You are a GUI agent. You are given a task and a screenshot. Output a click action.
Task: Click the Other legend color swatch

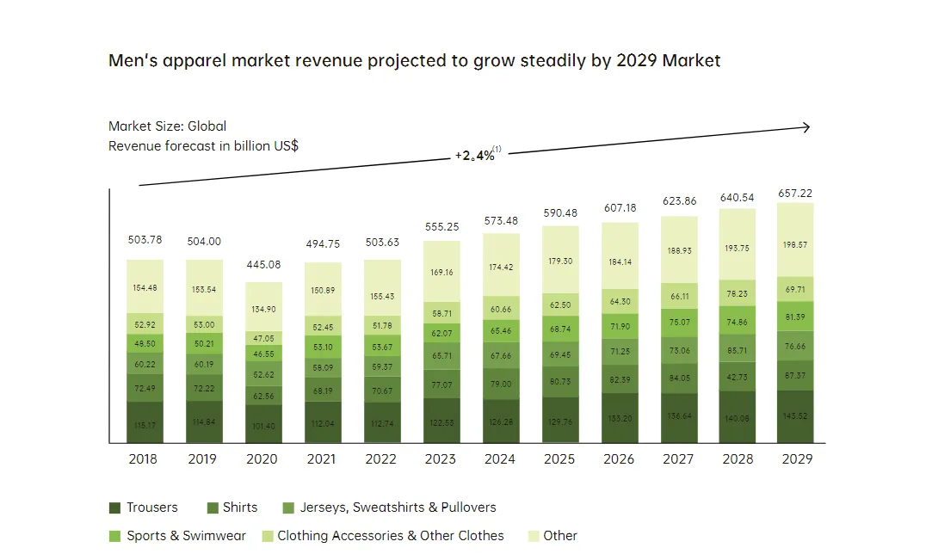coord(531,536)
